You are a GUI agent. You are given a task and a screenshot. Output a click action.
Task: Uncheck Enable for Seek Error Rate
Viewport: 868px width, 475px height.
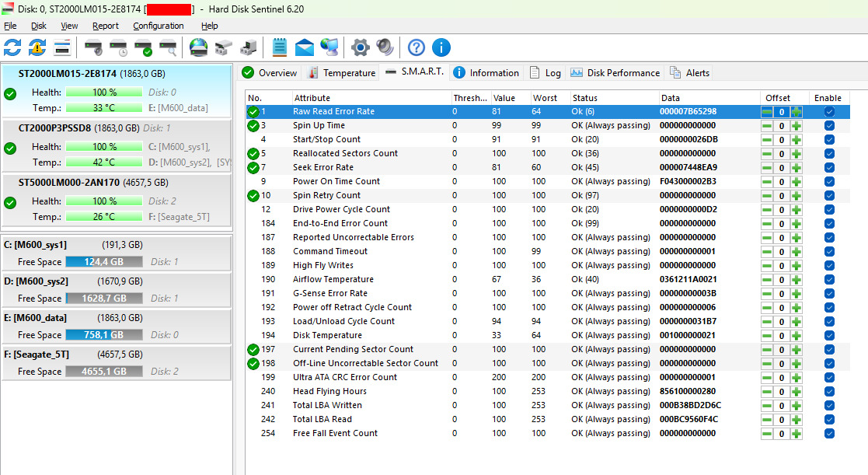pyautogui.click(x=828, y=168)
